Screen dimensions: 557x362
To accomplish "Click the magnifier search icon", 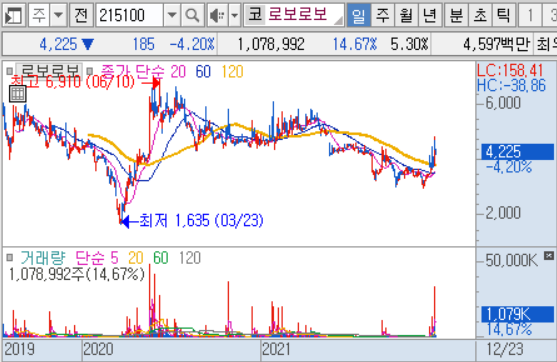I will (x=192, y=15).
